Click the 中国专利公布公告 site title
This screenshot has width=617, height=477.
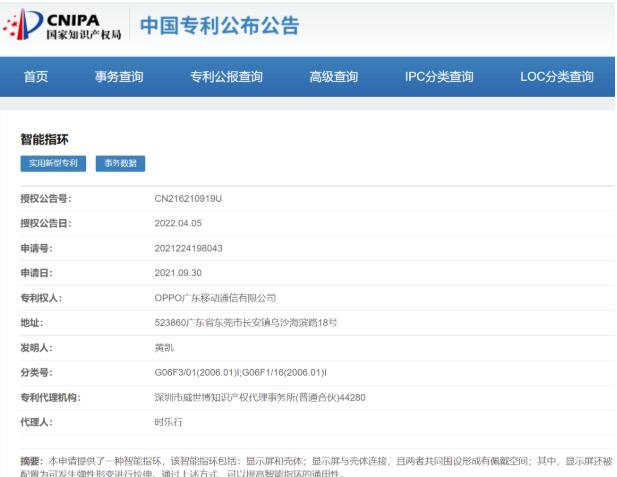220,26
